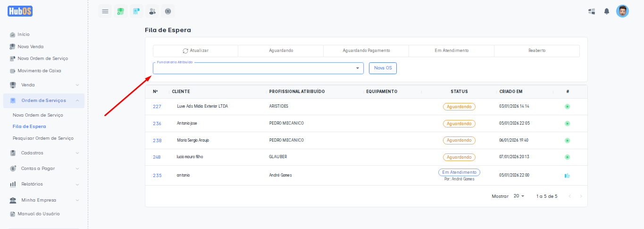Click the Windows-style grid icon in header
This screenshot has width=644, height=229.
[x=592, y=11]
